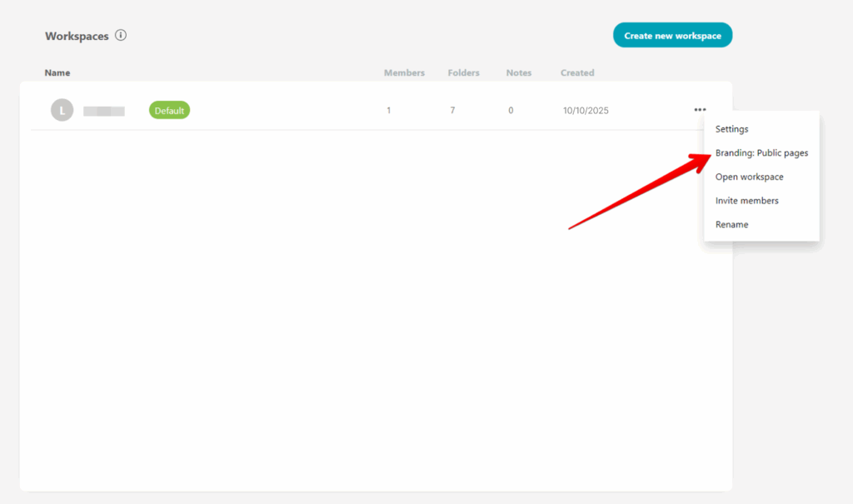Click the green Default badge
This screenshot has height=504, width=853.
tap(169, 109)
